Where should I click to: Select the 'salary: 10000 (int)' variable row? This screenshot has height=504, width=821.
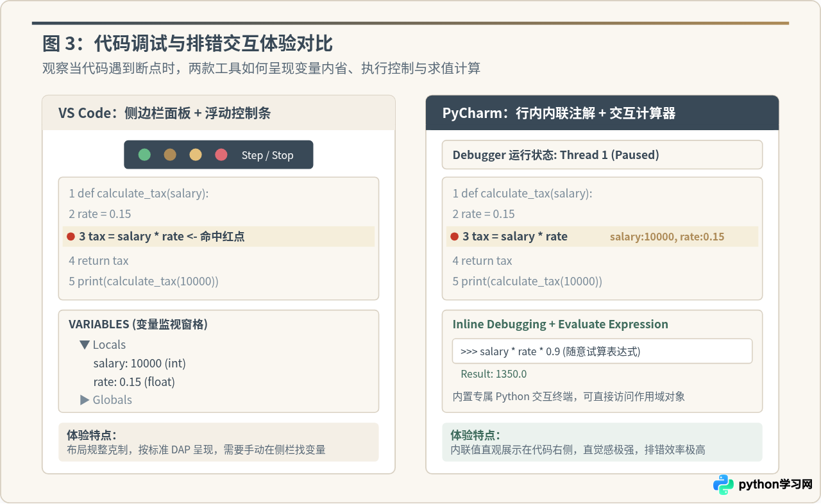[x=139, y=363]
